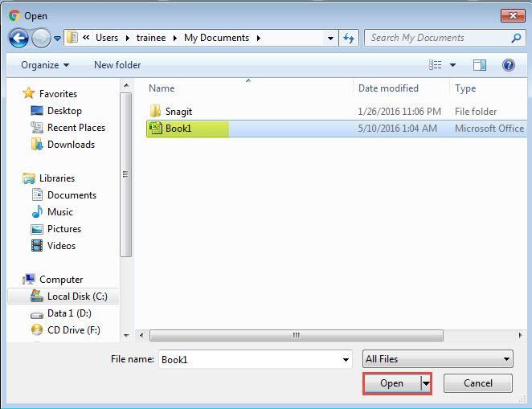532x409 pixels.
Task: Click the horizontal scrollbar thumb in file list
Action: (297, 335)
